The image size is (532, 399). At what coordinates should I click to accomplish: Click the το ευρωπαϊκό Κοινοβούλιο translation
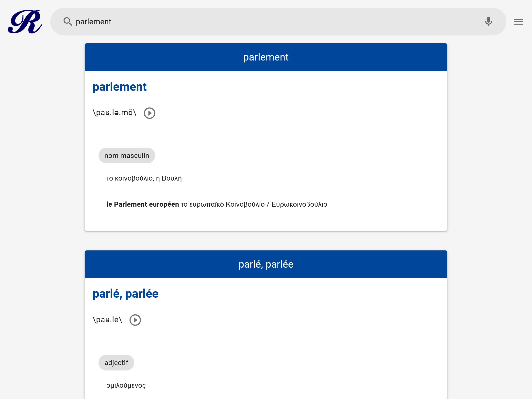223,204
